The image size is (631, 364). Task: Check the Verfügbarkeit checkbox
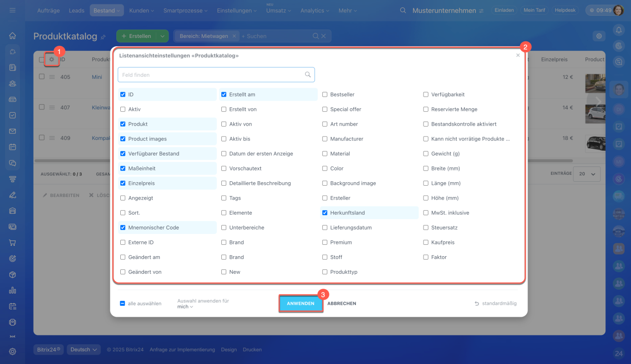[x=426, y=95]
